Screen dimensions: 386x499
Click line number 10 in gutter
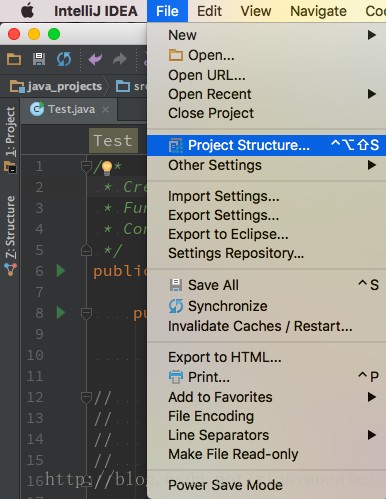tap(35, 355)
